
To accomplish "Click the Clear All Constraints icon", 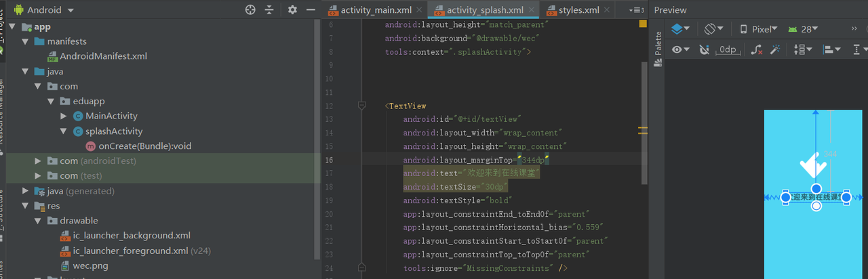I will pyautogui.click(x=757, y=49).
